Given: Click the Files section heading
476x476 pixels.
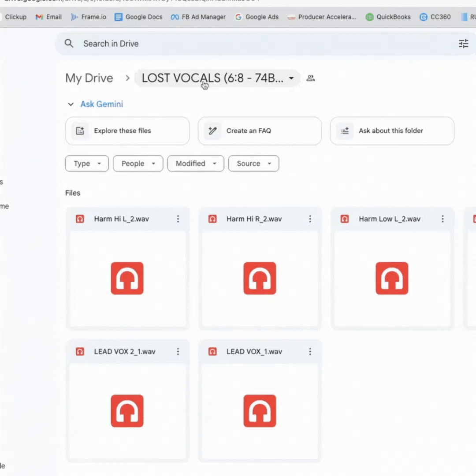Looking at the screenshot, I should (73, 193).
